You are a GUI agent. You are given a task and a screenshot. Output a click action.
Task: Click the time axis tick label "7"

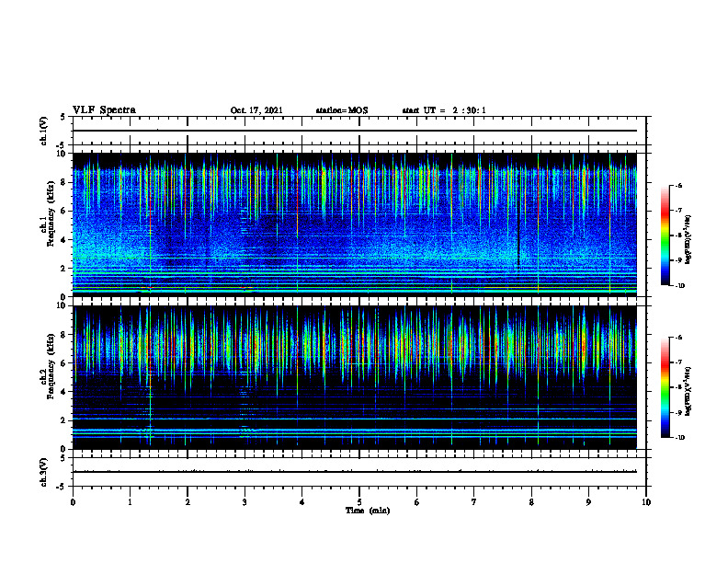tap(474, 502)
